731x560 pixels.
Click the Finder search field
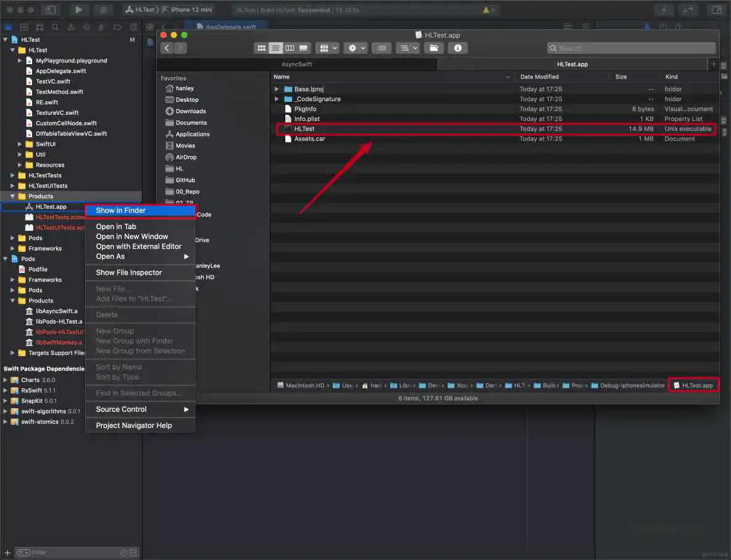point(631,48)
